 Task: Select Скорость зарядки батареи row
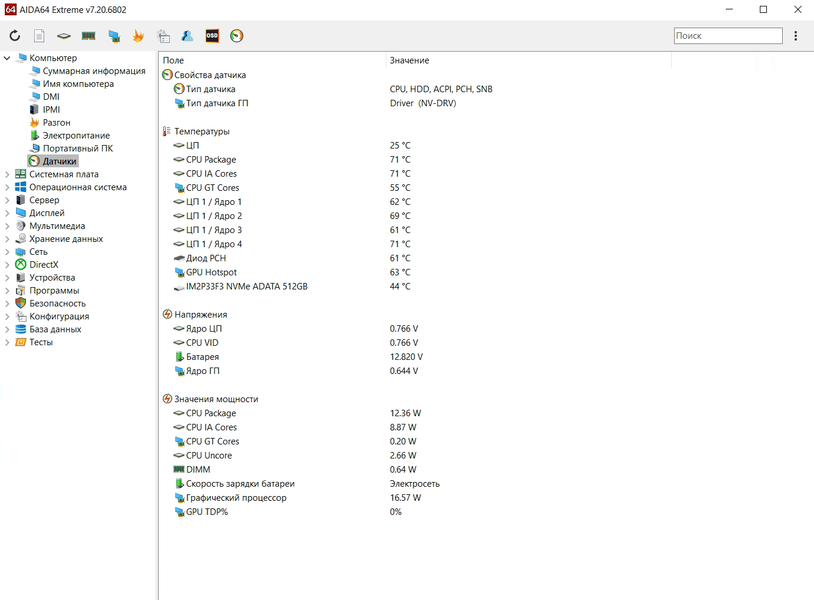coord(306,484)
